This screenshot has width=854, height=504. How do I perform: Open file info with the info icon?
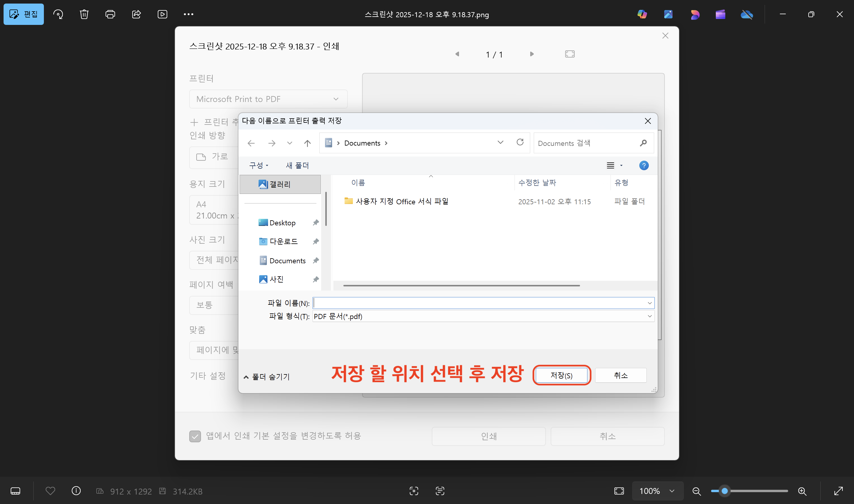pyautogui.click(x=76, y=491)
